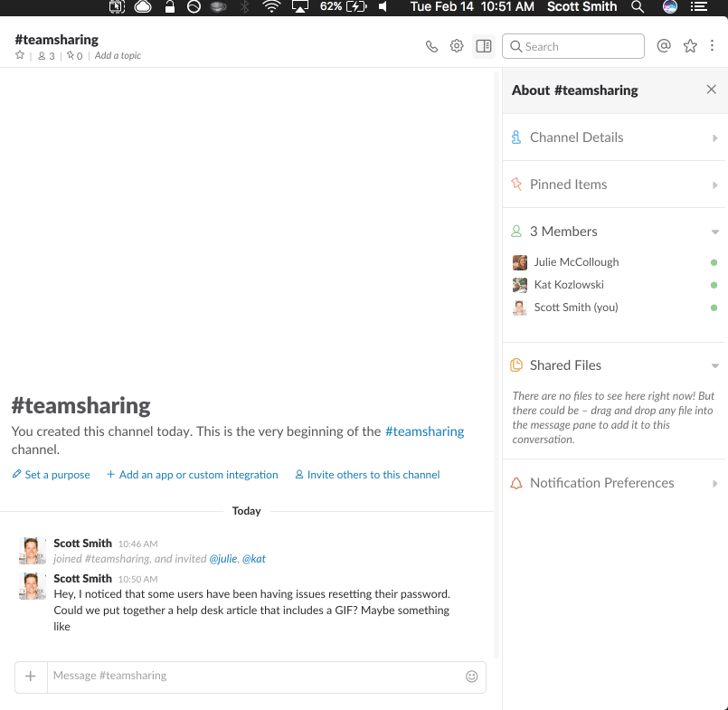Click Invite others to this channel
The image size is (728, 710).
pos(367,475)
